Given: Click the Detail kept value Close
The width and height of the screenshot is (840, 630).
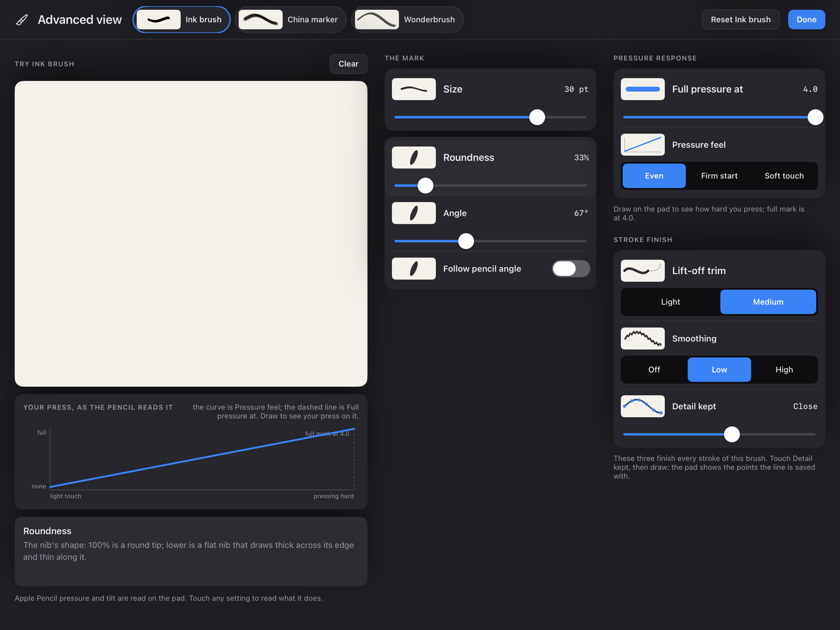Looking at the screenshot, I should (805, 407).
